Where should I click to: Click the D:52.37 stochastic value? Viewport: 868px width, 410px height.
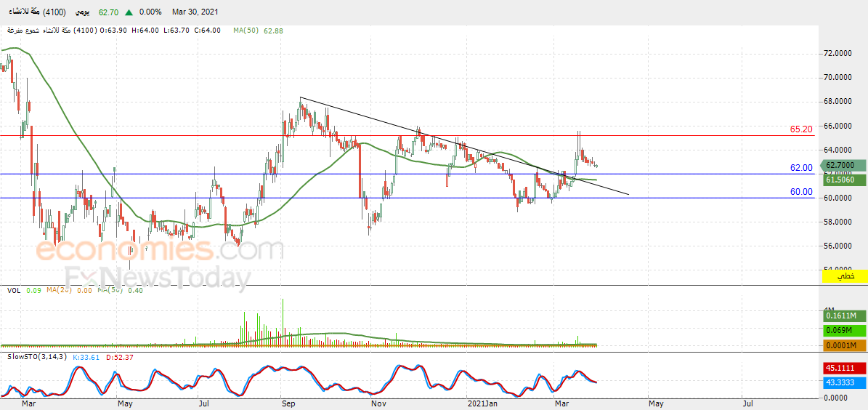coord(120,358)
